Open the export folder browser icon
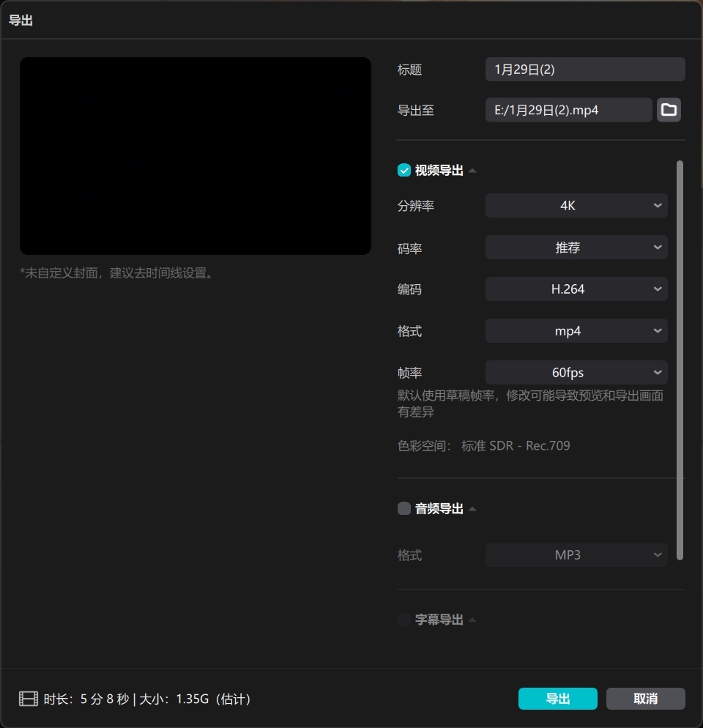 pyautogui.click(x=669, y=110)
